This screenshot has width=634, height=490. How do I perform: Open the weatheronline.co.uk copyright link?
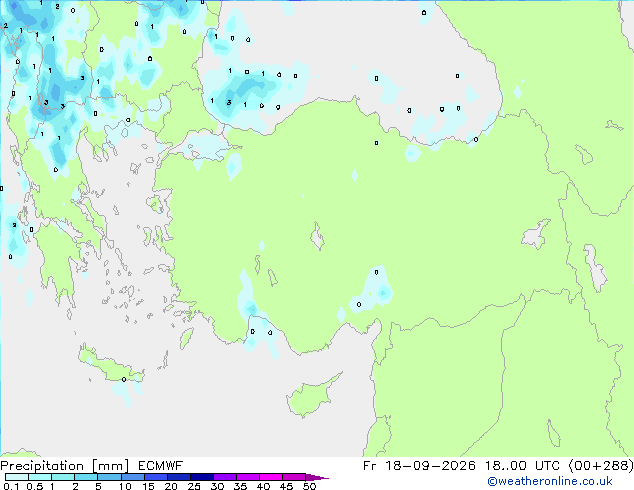549,481
